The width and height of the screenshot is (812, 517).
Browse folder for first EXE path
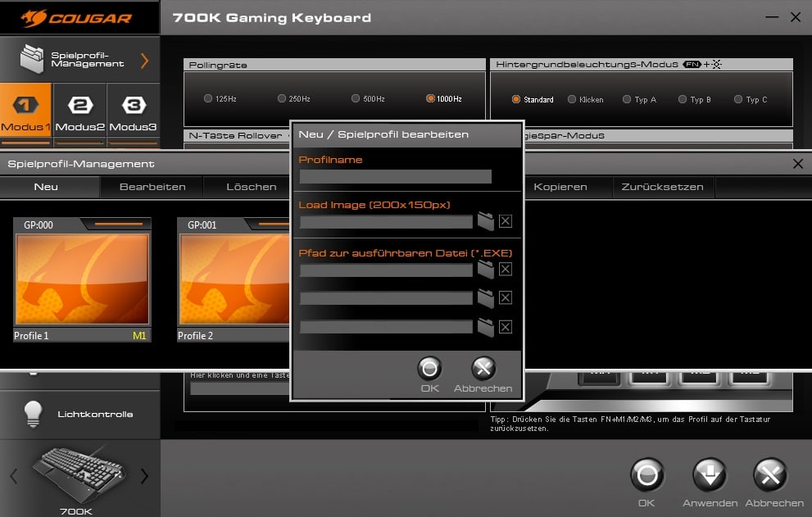486,270
